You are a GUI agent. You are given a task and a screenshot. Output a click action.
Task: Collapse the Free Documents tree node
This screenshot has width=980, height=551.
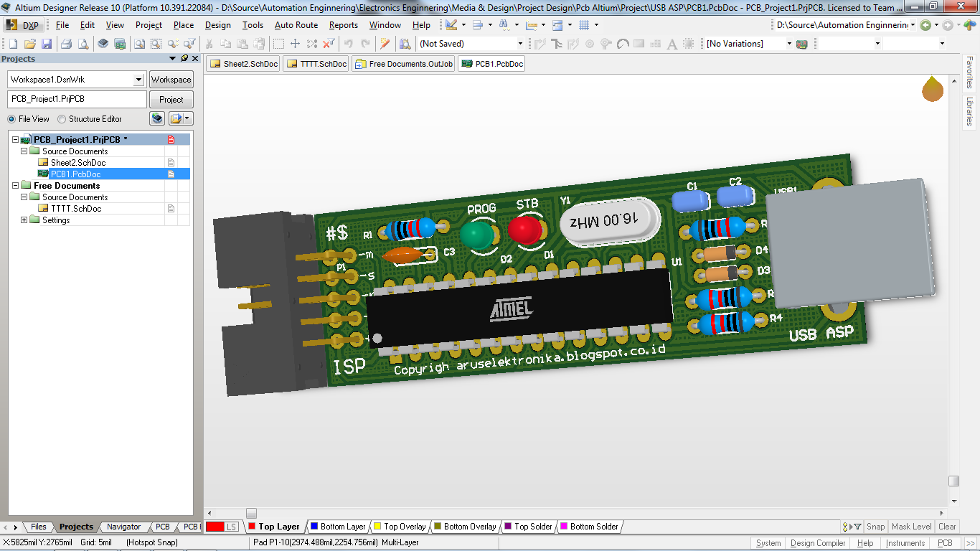tap(14, 185)
